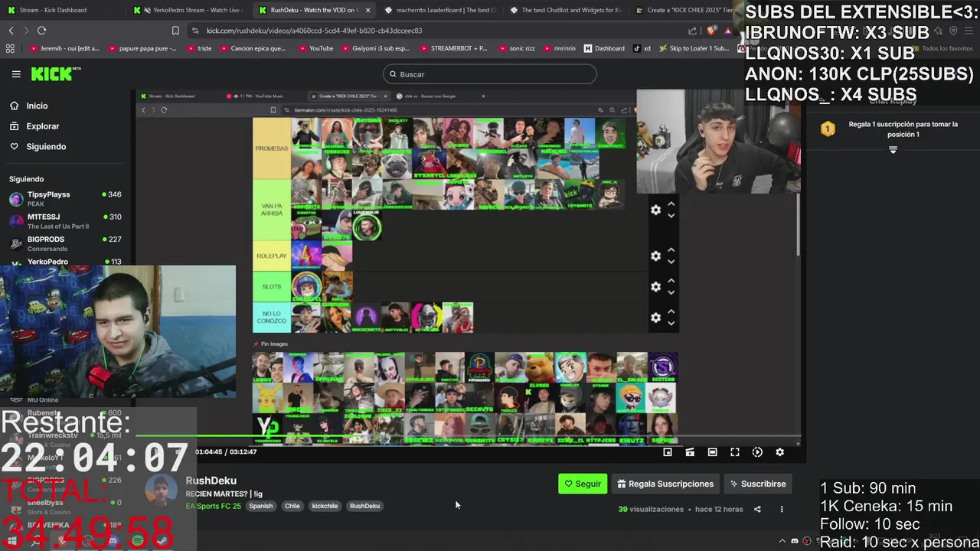Enable picture-in-picture on the video player
Image resolution: width=980 pixels, height=551 pixels.
point(668,452)
